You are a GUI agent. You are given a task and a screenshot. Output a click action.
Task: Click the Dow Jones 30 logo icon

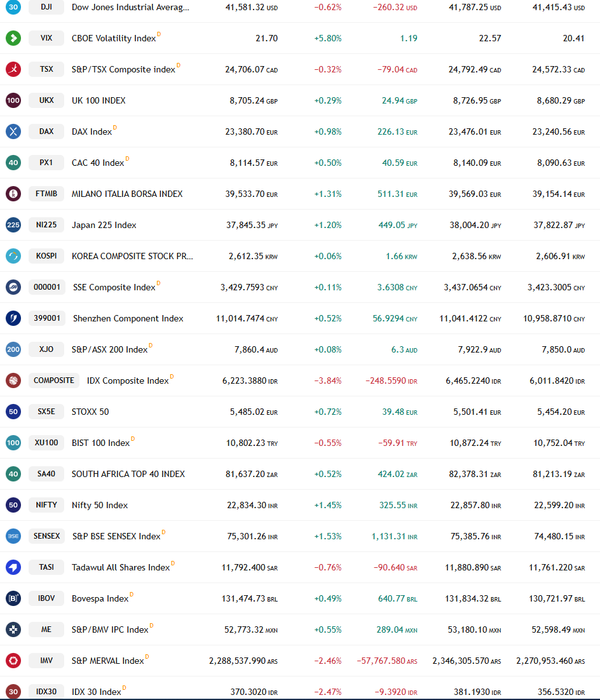coord(13,7)
